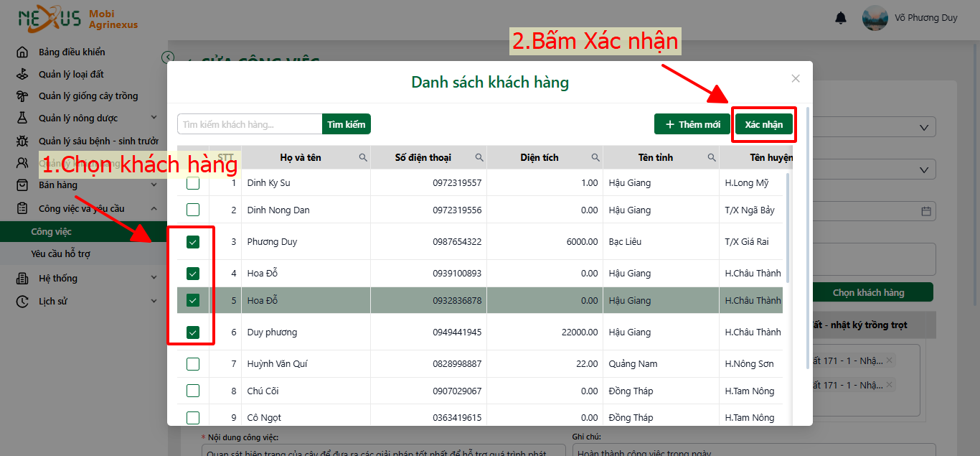Open the Võ Phương Duy profile name
The image size is (980, 456).
(x=925, y=18)
